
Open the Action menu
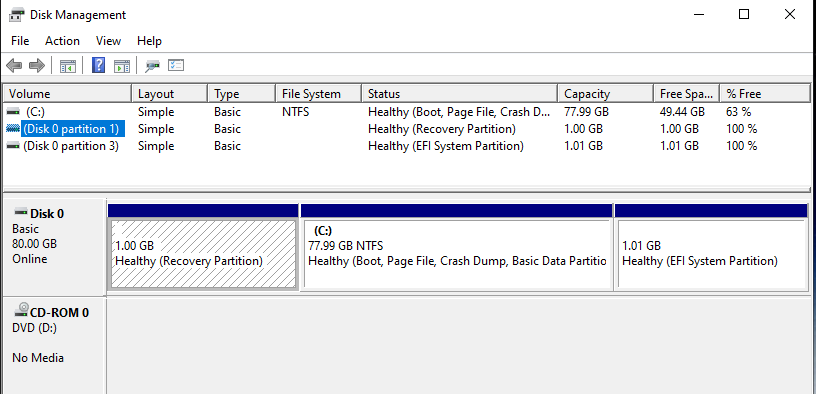click(x=62, y=41)
